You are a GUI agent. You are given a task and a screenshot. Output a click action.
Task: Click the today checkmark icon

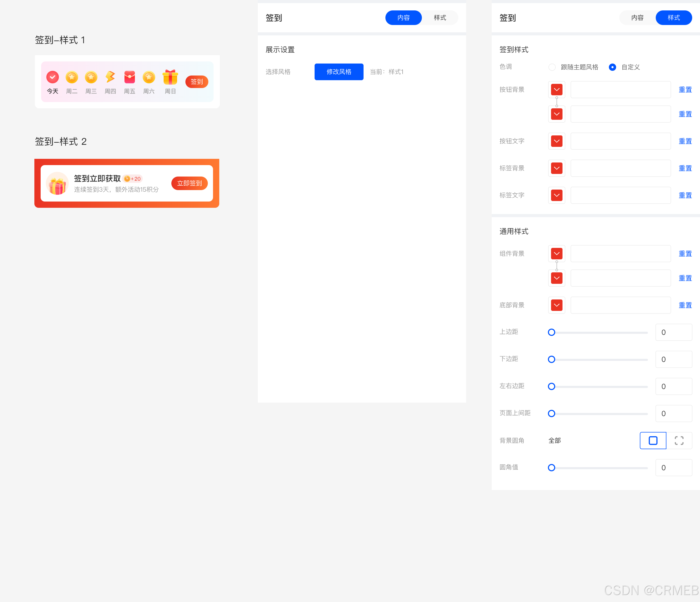tap(53, 77)
